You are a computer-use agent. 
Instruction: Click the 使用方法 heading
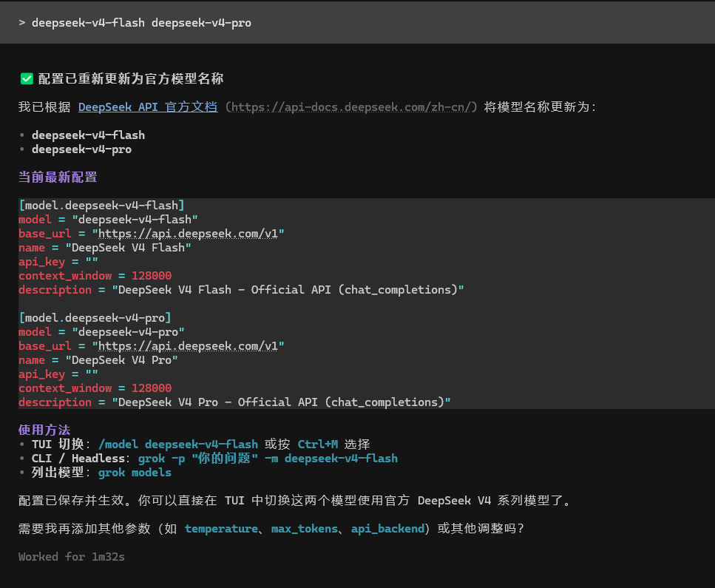[x=44, y=430]
